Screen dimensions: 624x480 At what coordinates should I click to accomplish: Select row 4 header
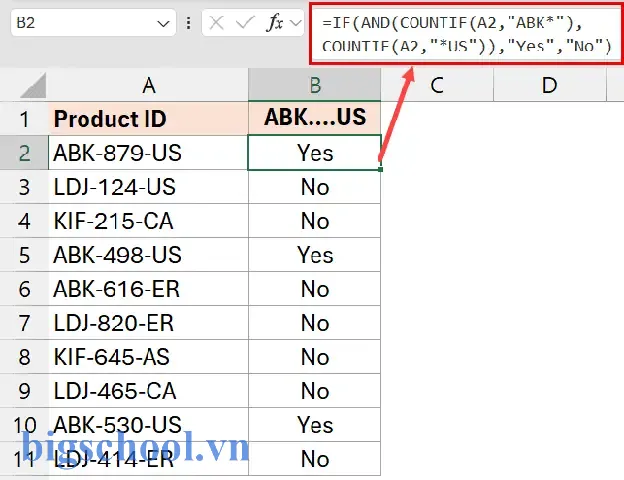(x=24, y=221)
